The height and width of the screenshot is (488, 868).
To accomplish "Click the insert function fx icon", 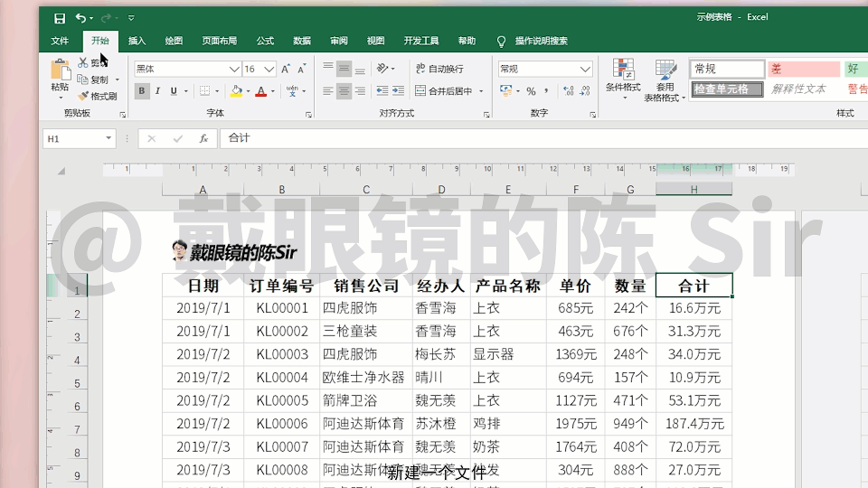I will pos(203,139).
